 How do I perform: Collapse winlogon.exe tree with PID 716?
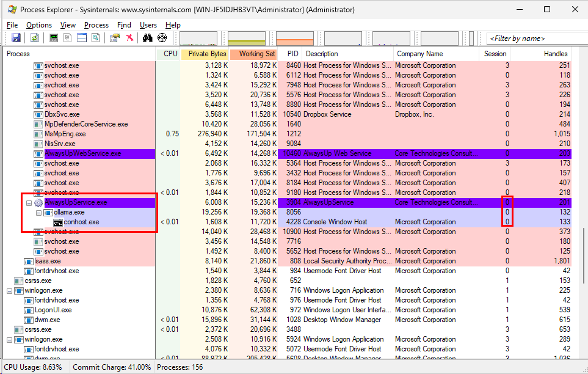tap(9, 290)
